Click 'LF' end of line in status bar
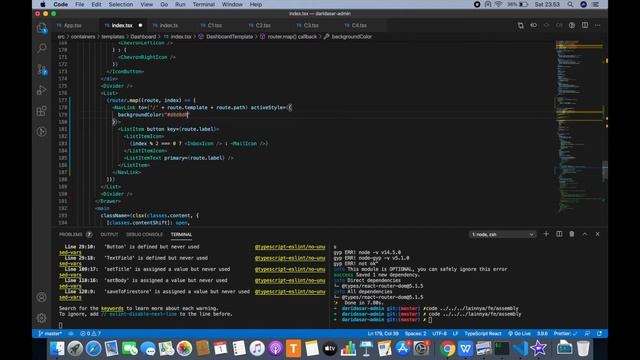The width and height of the screenshot is (640, 360). [456, 333]
